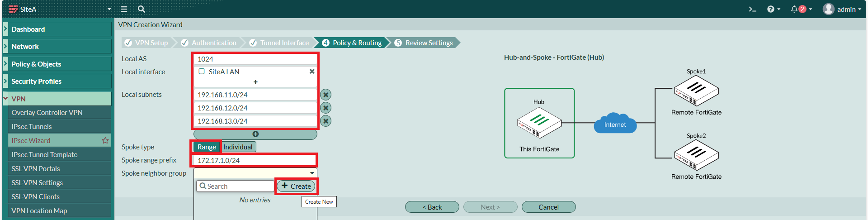This screenshot has height=220, width=868.
Task: Click the SiteA LAN interface icon
Action: coord(202,72)
